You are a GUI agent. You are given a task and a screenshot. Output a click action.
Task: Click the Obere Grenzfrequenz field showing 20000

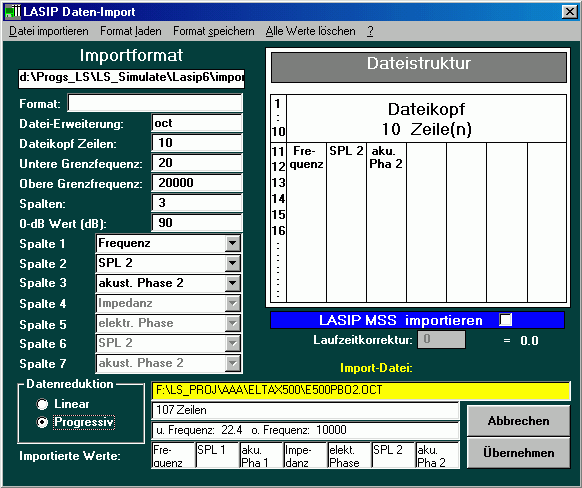[x=197, y=183]
